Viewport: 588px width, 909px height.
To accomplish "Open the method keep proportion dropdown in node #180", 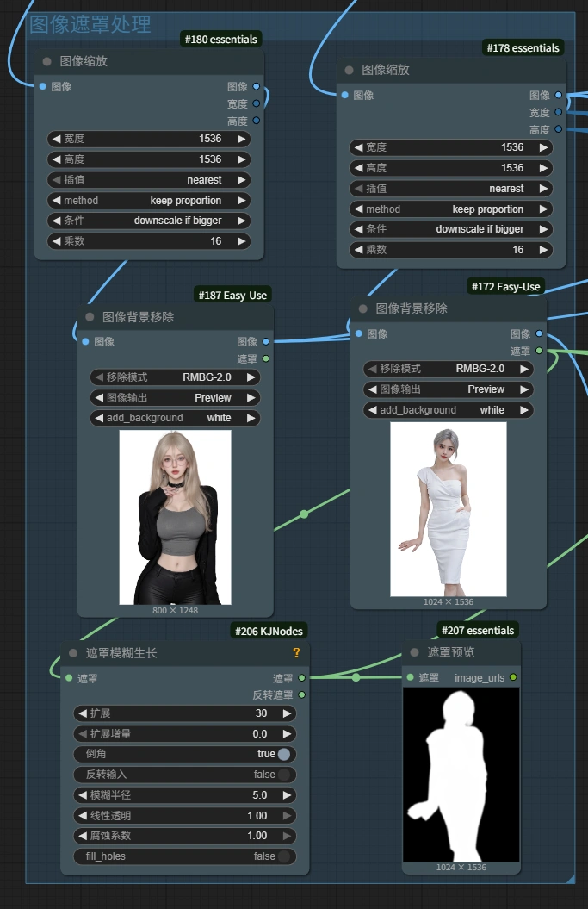I will coord(148,201).
